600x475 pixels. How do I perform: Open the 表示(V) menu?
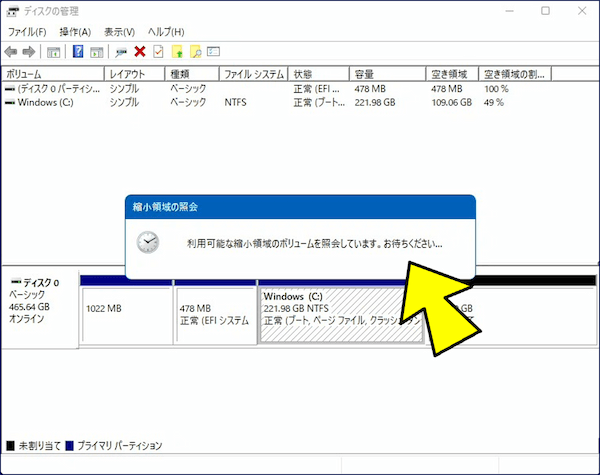tap(119, 32)
